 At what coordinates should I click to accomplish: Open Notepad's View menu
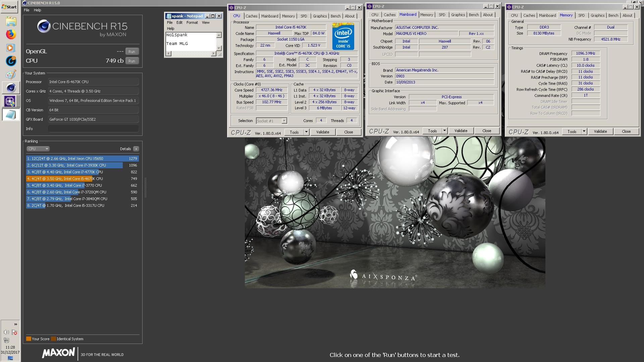point(206,22)
